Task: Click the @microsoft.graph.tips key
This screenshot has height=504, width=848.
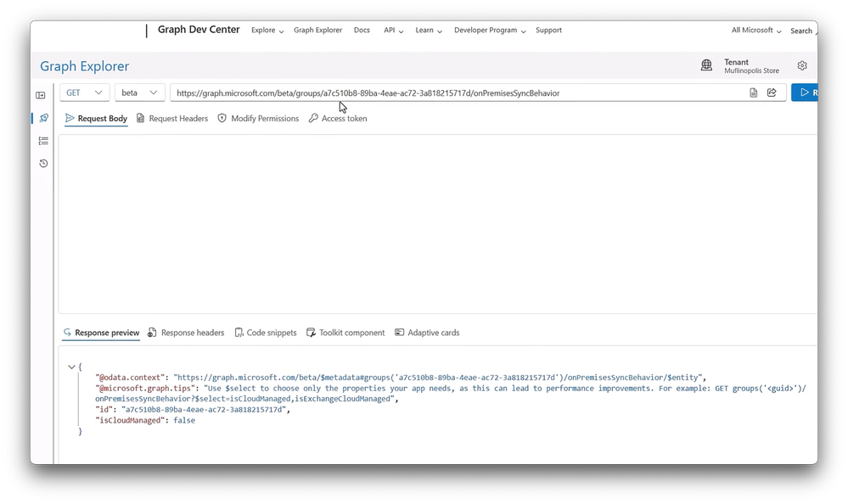Action: pos(145,389)
